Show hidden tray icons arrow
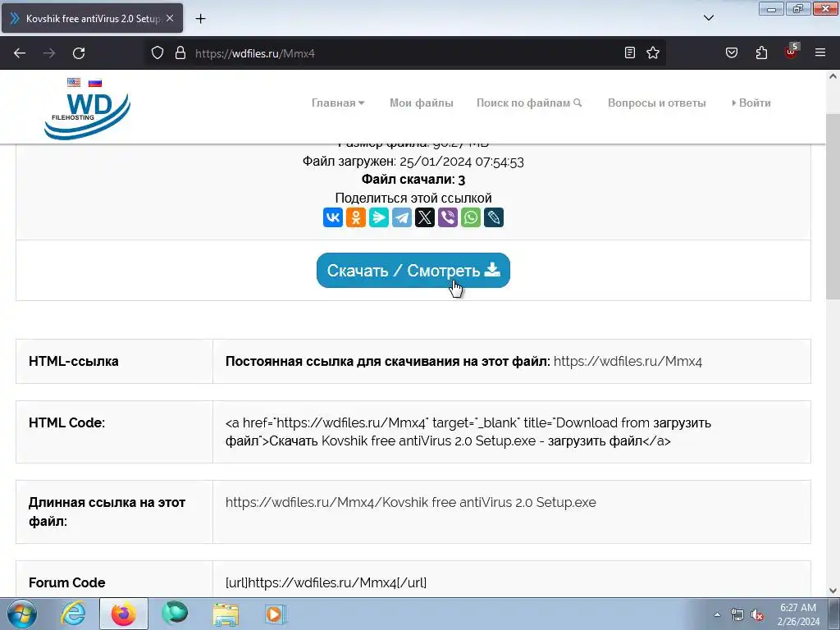 (717, 615)
